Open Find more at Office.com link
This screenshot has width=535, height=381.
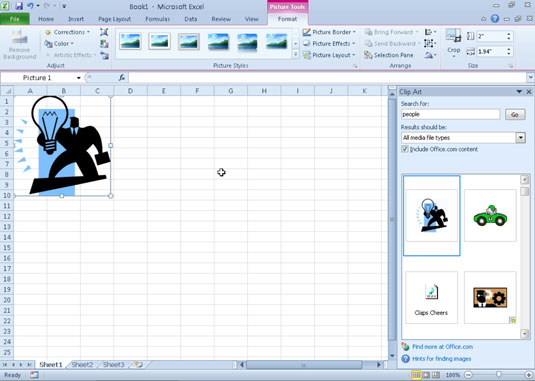443,347
